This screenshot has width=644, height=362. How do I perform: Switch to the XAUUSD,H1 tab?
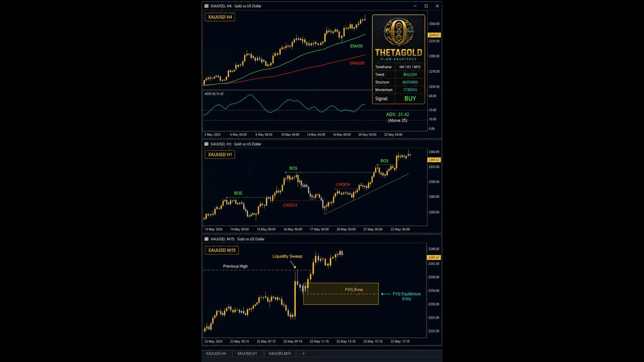pyautogui.click(x=247, y=354)
